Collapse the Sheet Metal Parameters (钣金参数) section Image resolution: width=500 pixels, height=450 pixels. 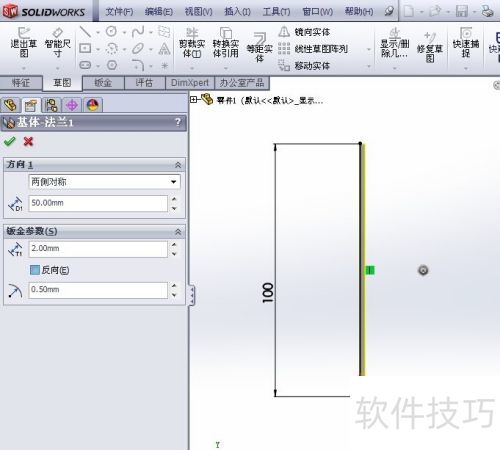[x=178, y=231]
